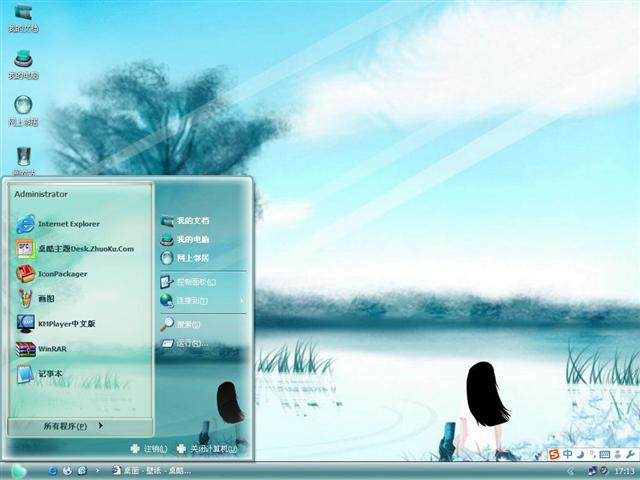Open 我的文档 in the start menu right pane
This screenshot has height=480, width=640.
pos(185,221)
